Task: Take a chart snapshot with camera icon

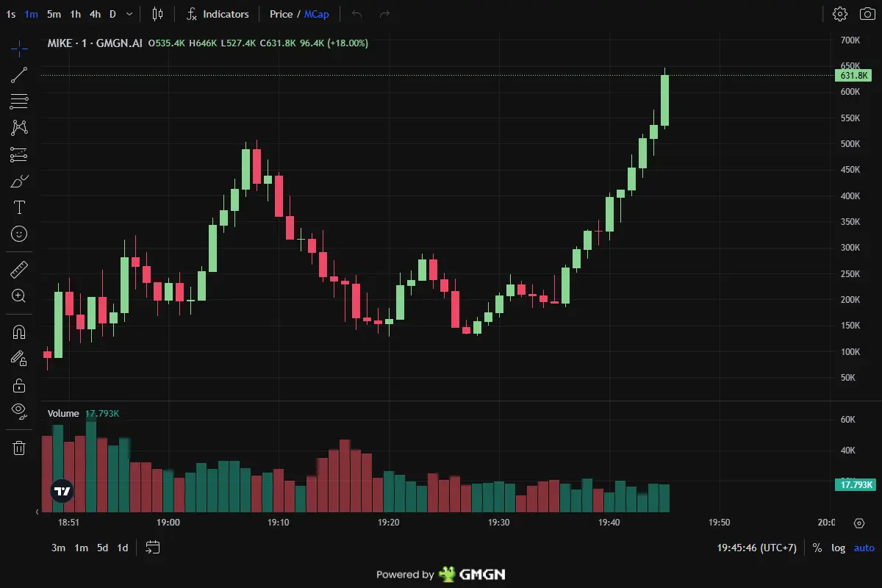Action: [x=867, y=14]
